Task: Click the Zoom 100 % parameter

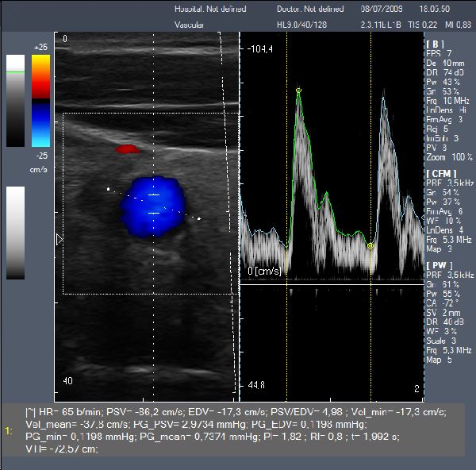Action: pos(448,158)
